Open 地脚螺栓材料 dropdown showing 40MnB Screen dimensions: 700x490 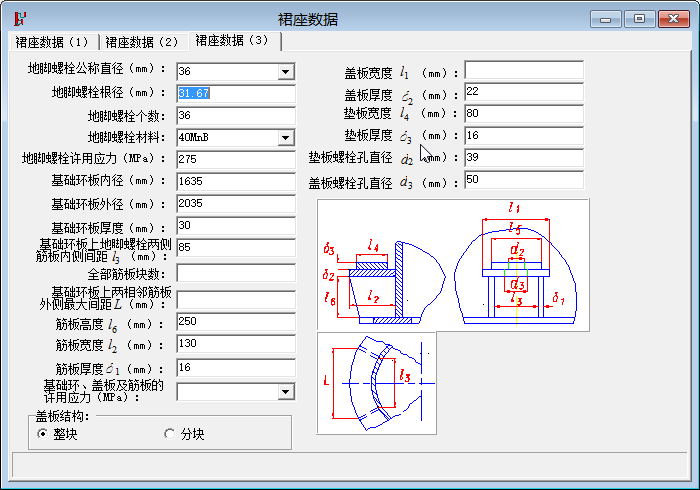click(285, 137)
